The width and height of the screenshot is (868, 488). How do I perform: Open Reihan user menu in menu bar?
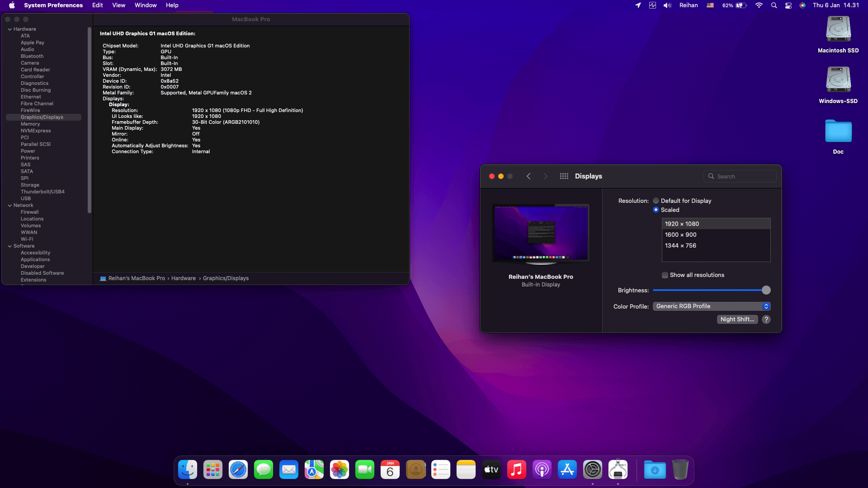click(x=689, y=5)
